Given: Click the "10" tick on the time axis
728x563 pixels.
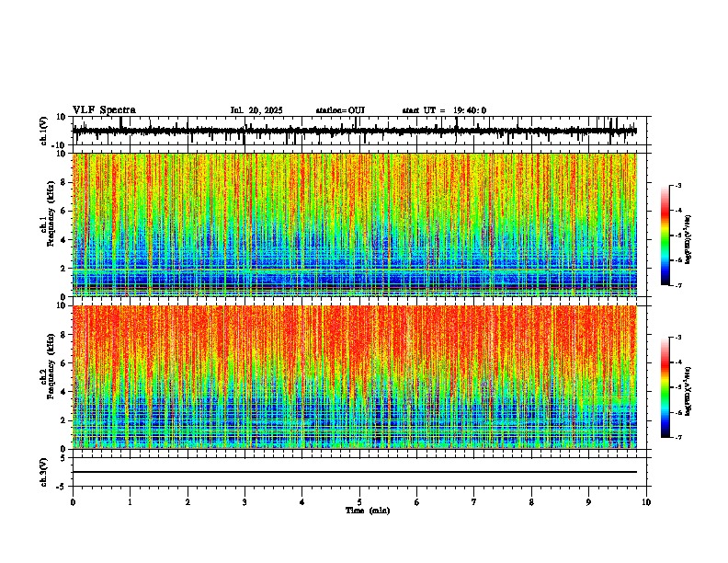Looking at the screenshot, I should click(x=646, y=502).
